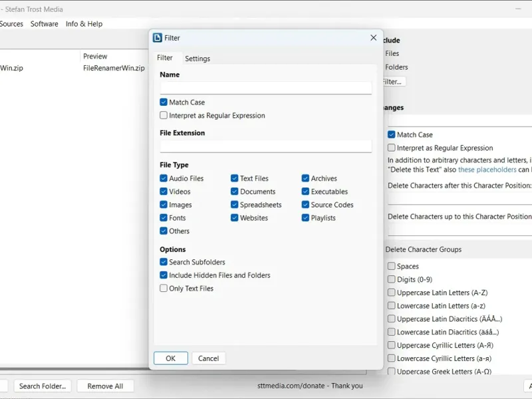Uncheck Match Case in Filter dialog
The image size is (532, 399).
pyautogui.click(x=164, y=102)
